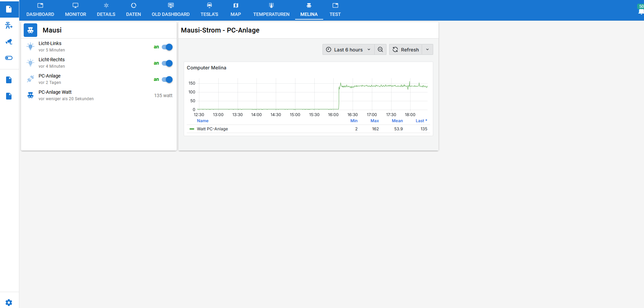The image size is (644, 308).
Task: Switch to the Tesla's tab
Action: [209, 10]
